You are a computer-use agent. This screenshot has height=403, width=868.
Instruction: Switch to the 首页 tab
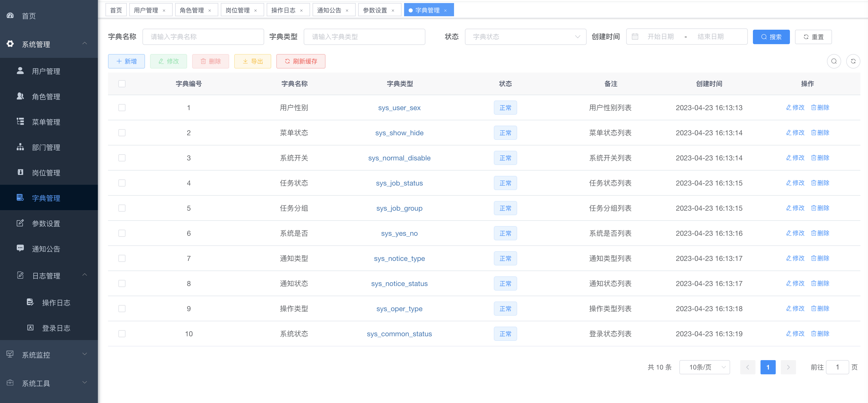(x=116, y=10)
